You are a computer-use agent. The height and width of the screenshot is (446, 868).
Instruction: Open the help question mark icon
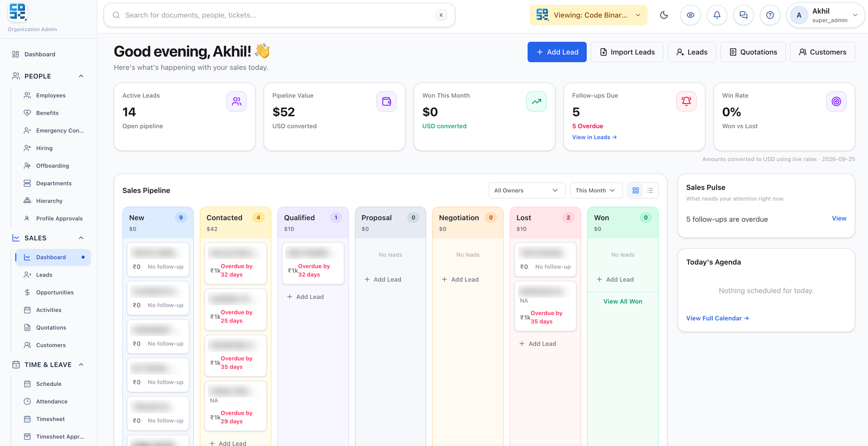point(770,15)
